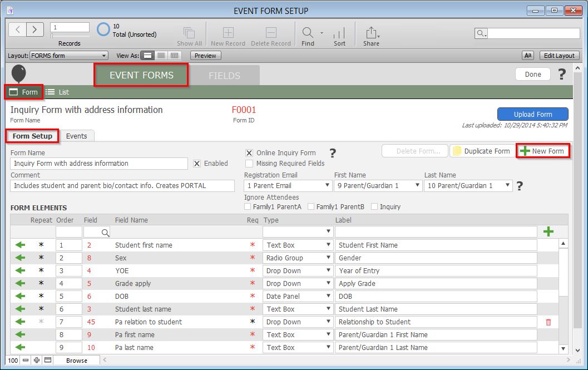This screenshot has width=588, height=370.
Task: Click the records slider under record number
Action: [69, 36]
